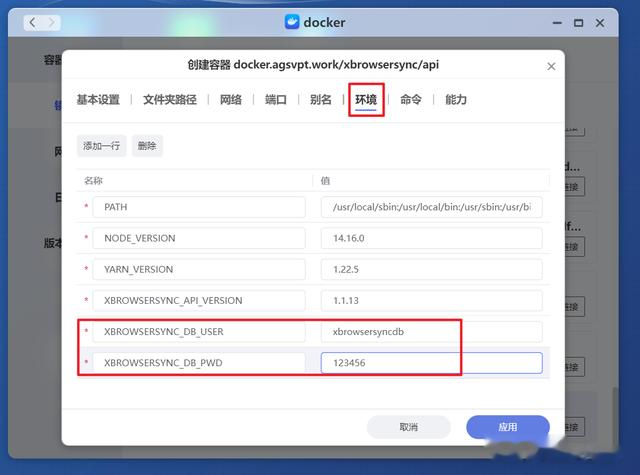The width and height of the screenshot is (640, 475).
Task: Click the xbrowsersyncdb value field
Action: 431,331
